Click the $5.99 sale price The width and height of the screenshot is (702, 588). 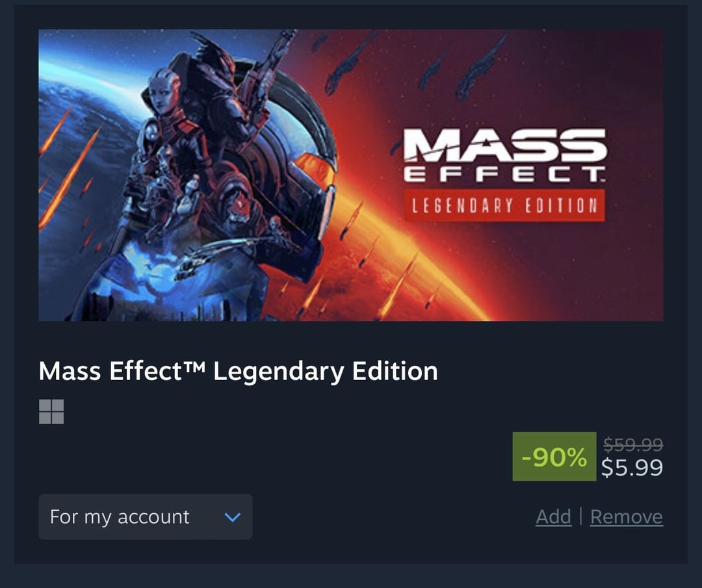(632, 468)
